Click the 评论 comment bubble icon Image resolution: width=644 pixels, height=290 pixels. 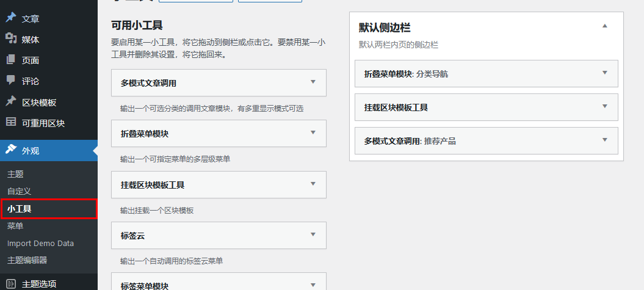[10, 81]
